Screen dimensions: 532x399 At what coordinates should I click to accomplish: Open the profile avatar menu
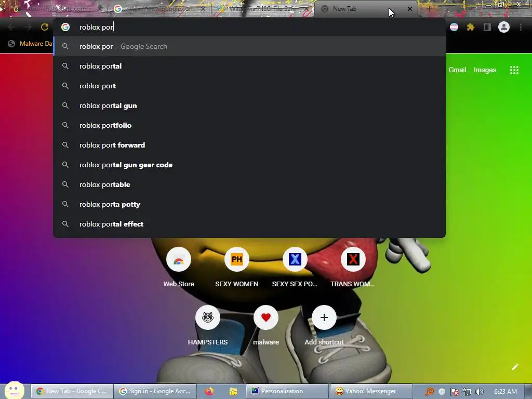coord(504,27)
